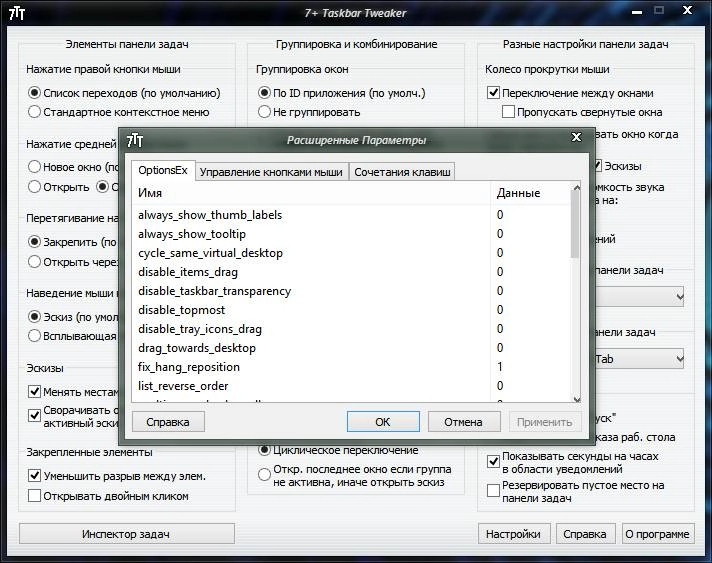Open О программе in main window
This screenshot has width=712, height=563.
point(657,534)
